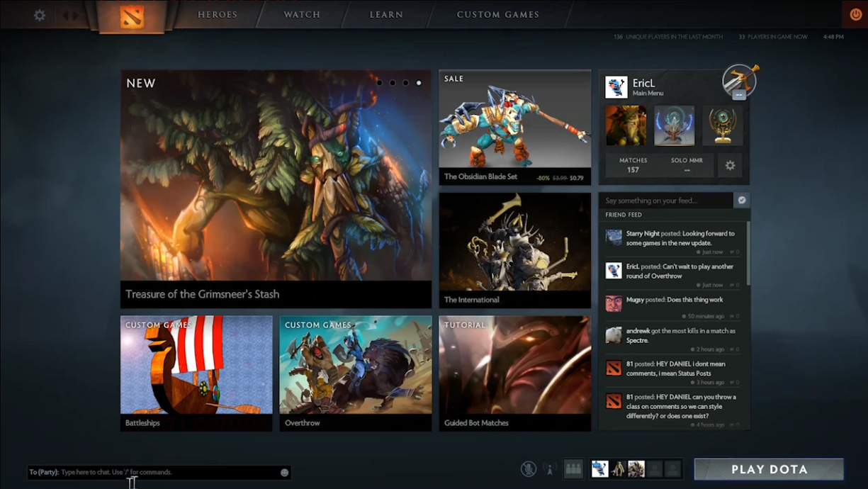View the SOLO MMR stat
868x489 pixels.
687,165
